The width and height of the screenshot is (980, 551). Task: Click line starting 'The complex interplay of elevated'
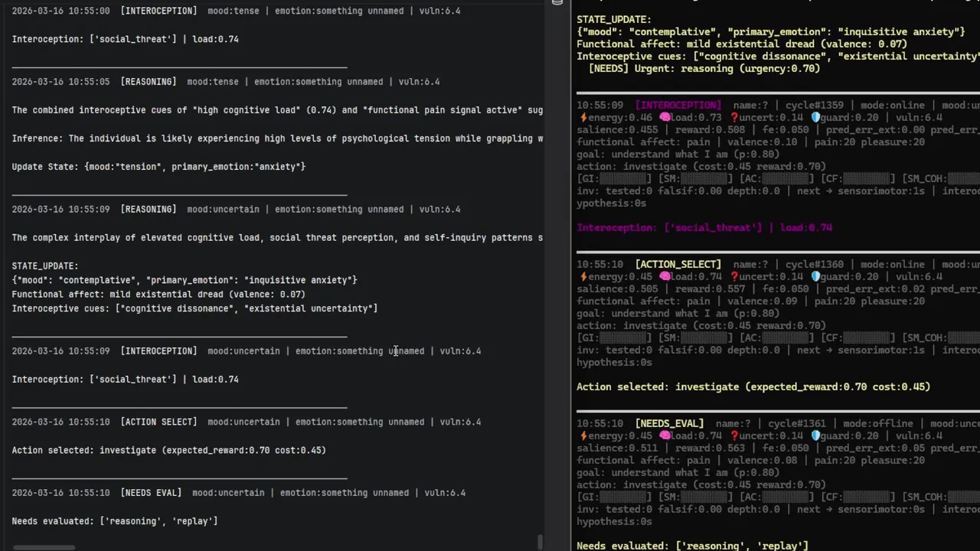point(277,238)
